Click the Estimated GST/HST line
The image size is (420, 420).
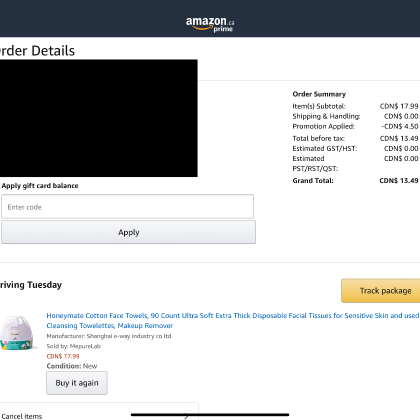(355, 148)
